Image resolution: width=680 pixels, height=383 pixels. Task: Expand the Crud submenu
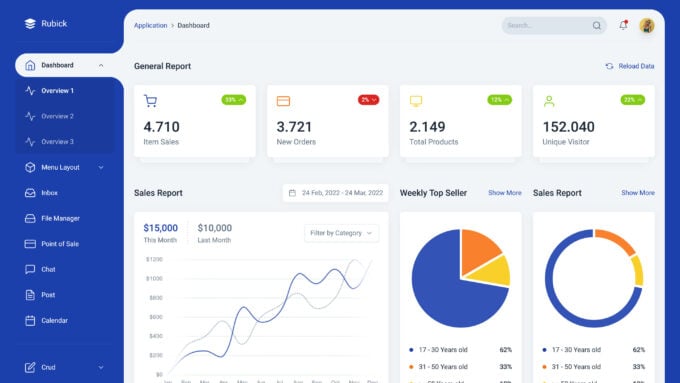(x=101, y=367)
